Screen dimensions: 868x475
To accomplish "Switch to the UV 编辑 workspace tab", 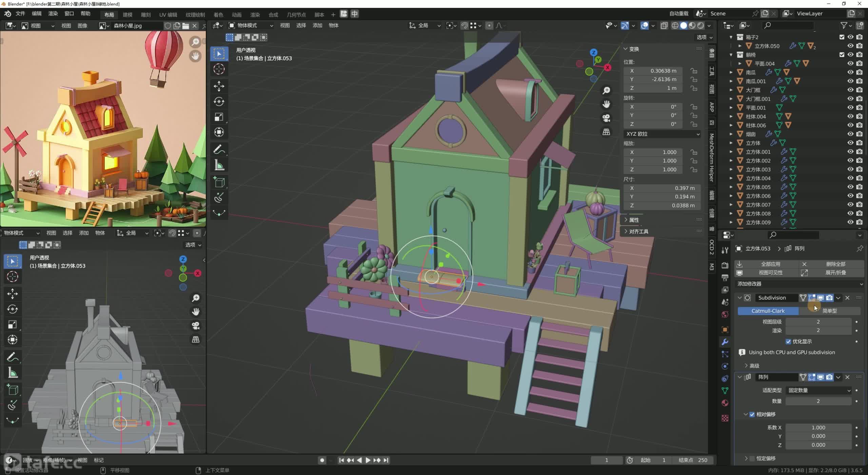I will [168, 15].
